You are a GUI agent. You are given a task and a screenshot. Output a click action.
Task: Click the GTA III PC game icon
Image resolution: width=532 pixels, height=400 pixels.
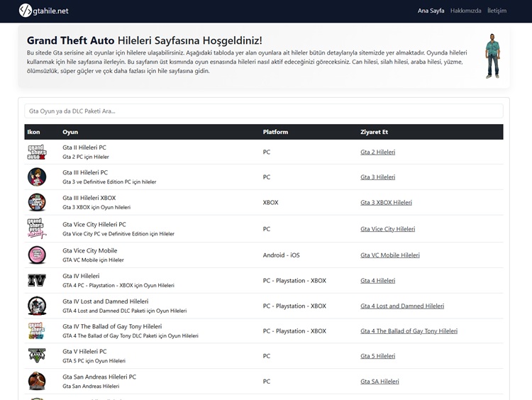[x=36, y=177]
